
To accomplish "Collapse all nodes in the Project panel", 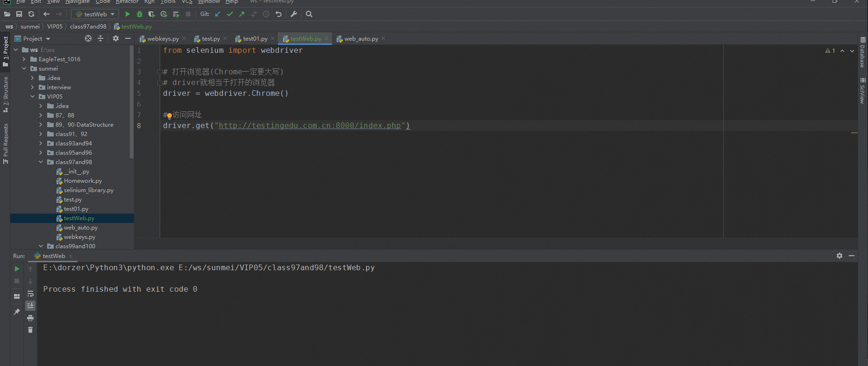I will [100, 38].
